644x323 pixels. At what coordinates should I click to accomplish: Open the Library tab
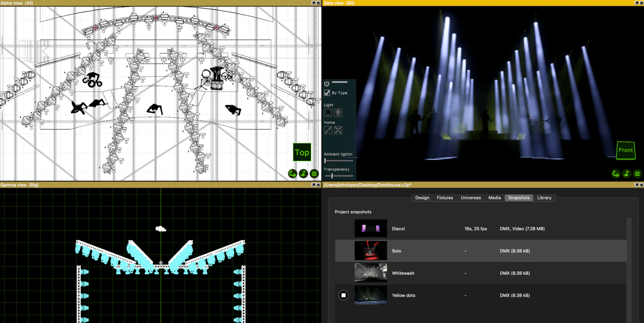544,198
